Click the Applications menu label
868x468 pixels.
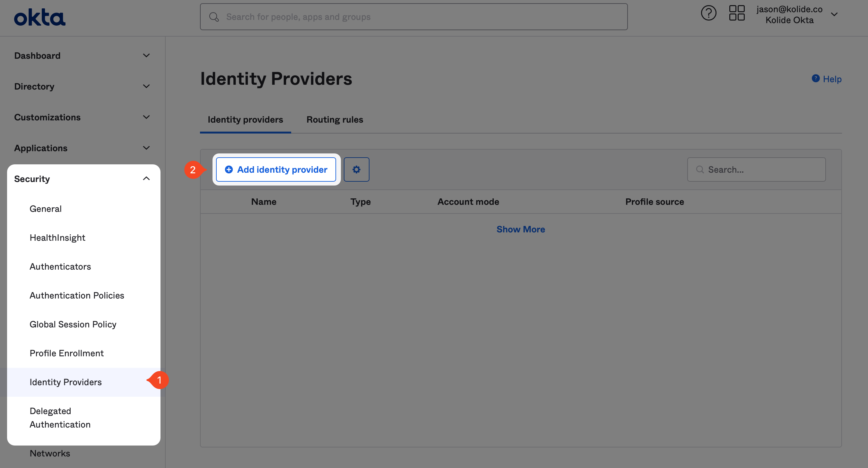tap(41, 148)
